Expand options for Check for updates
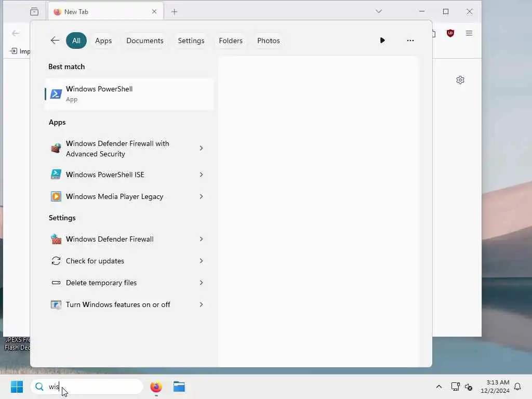 pyautogui.click(x=201, y=261)
